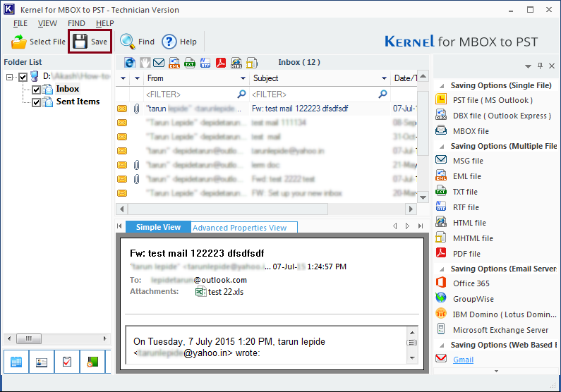561x392 pixels.
Task: Open the FILE menu
Action: coord(20,23)
